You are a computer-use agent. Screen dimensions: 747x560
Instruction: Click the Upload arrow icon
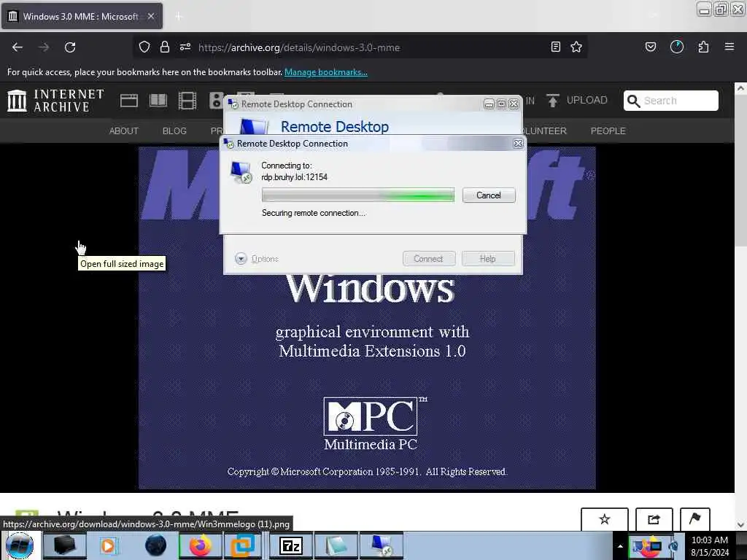tap(553, 101)
